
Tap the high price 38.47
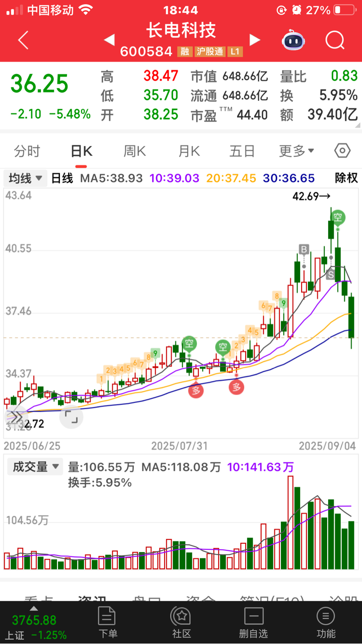pyautogui.click(x=161, y=76)
